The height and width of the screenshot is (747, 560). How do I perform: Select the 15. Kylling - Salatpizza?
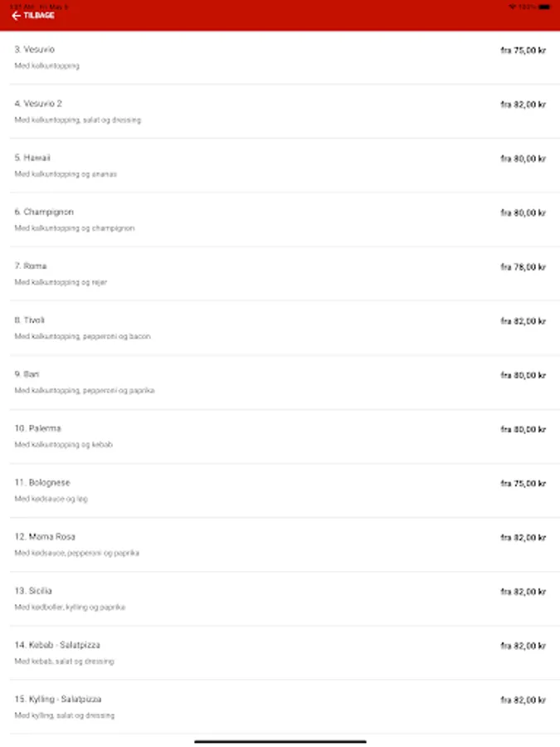tap(280, 706)
